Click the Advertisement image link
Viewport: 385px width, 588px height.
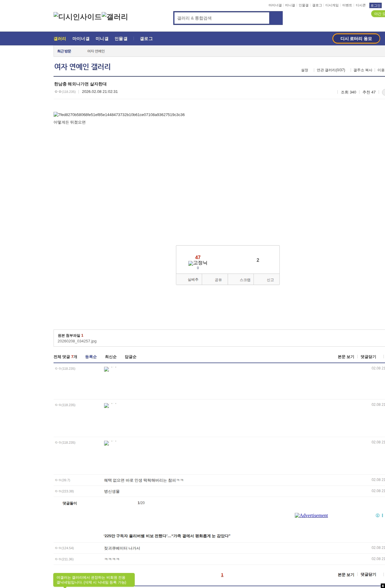tap(311, 515)
